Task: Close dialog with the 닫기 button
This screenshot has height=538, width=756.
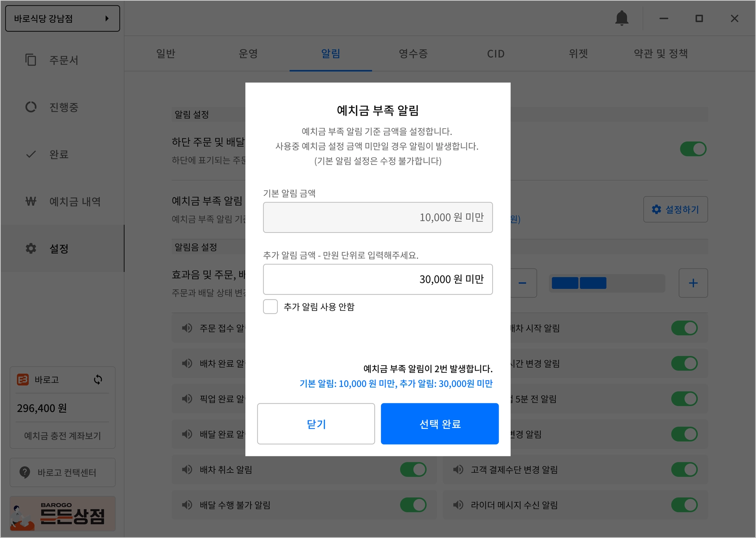Action: coord(316,423)
